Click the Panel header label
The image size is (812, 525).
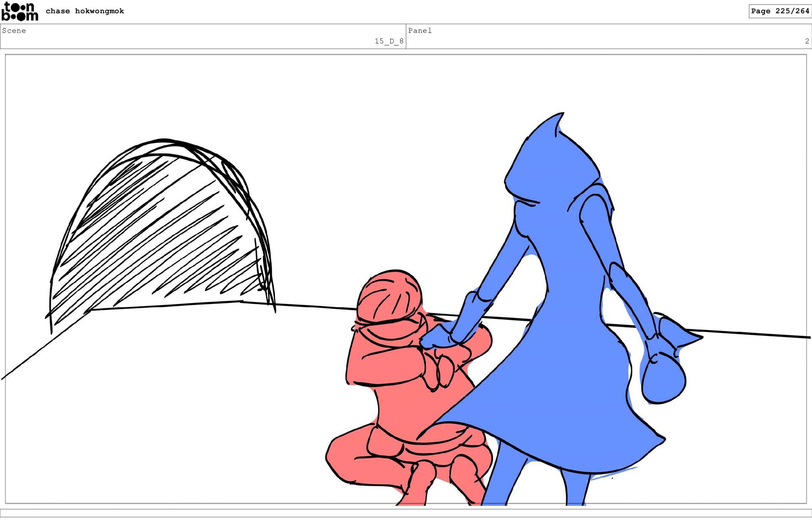[x=420, y=30]
